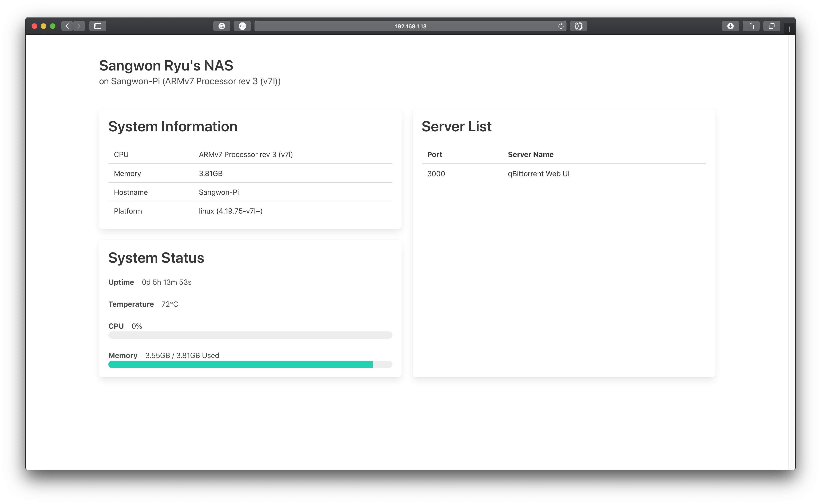Viewport: 821px width, 504px height.
Task: Select the linux (4.19.75-v7l+) platform value
Action: point(230,211)
